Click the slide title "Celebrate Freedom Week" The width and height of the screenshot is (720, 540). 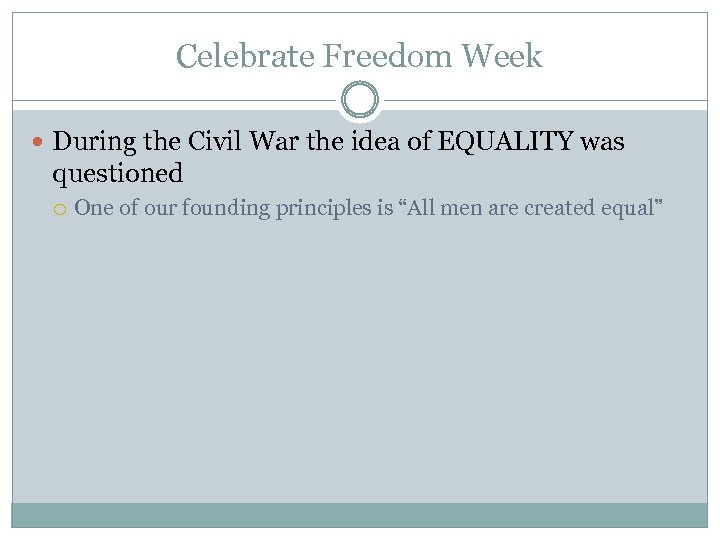click(x=359, y=56)
